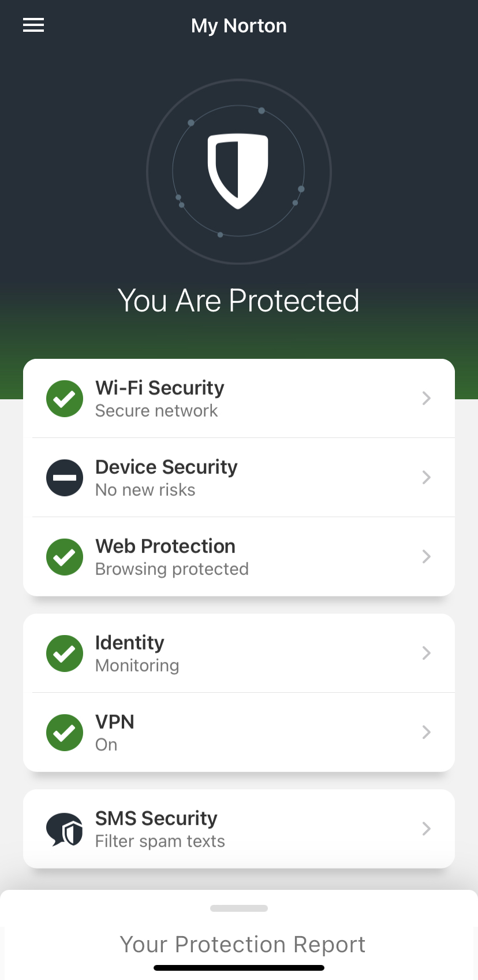The height and width of the screenshot is (980, 478).
Task: Tap the Identity green checkmark icon
Action: pyautogui.click(x=65, y=654)
